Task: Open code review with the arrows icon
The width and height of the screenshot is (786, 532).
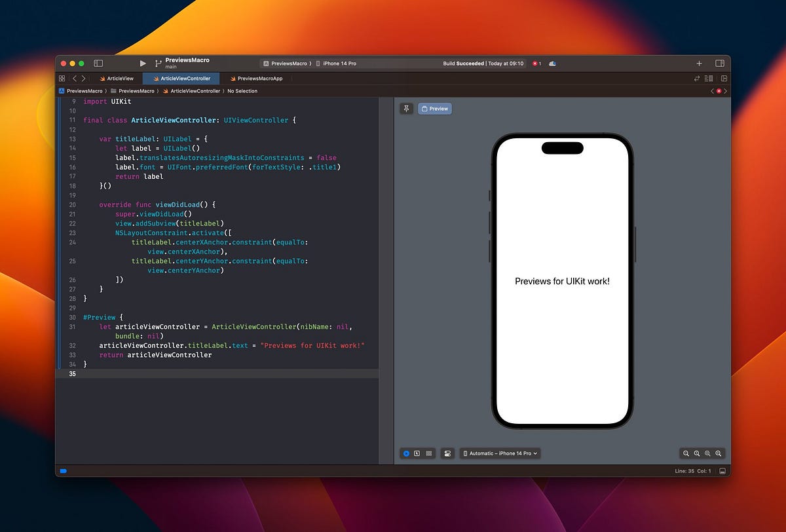Action: (696, 78)
